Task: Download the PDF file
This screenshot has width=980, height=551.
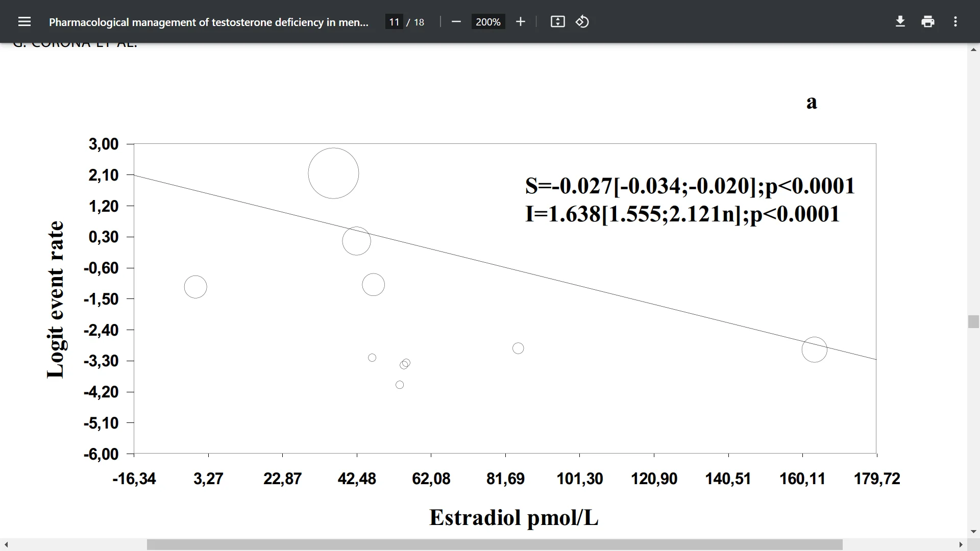Action: (900, 22)
